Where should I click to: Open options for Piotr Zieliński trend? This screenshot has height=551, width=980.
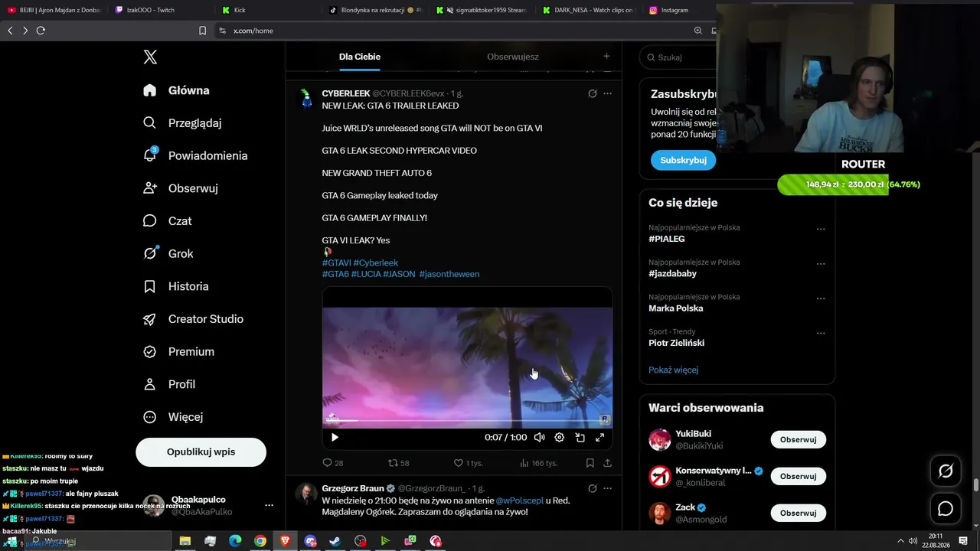[821, 334]
